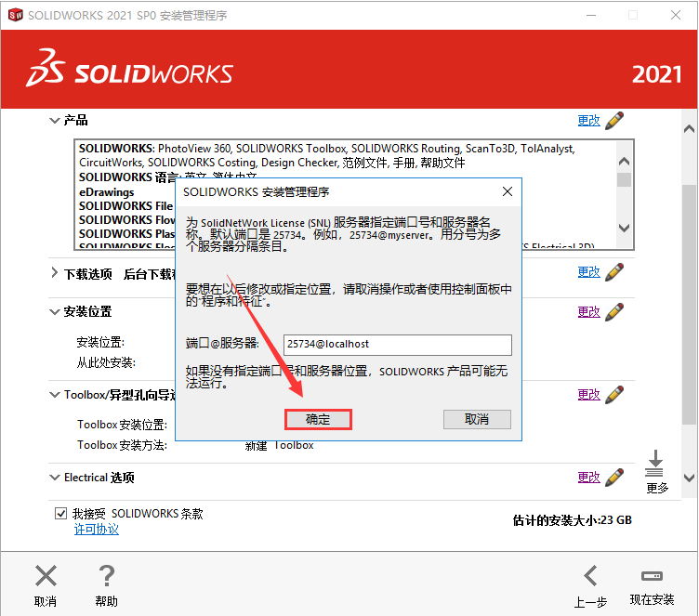
Task: Click the 更改 link for 产品
Action: (589, 121)
